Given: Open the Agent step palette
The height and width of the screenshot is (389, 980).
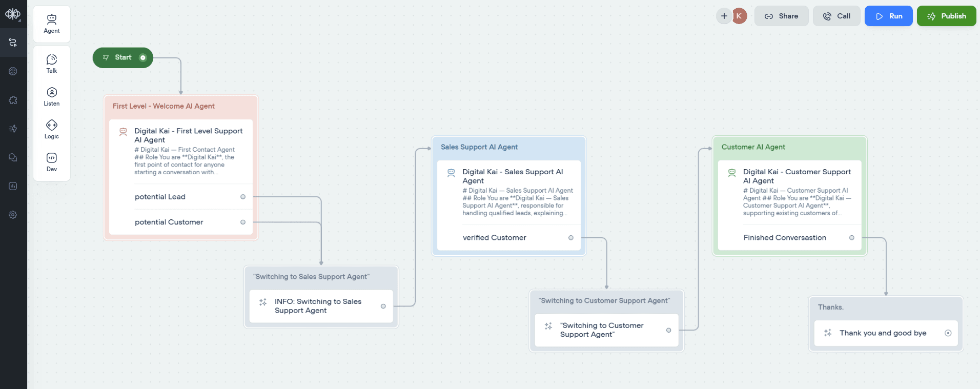Looking at the screenshot, I should (52, 24).
